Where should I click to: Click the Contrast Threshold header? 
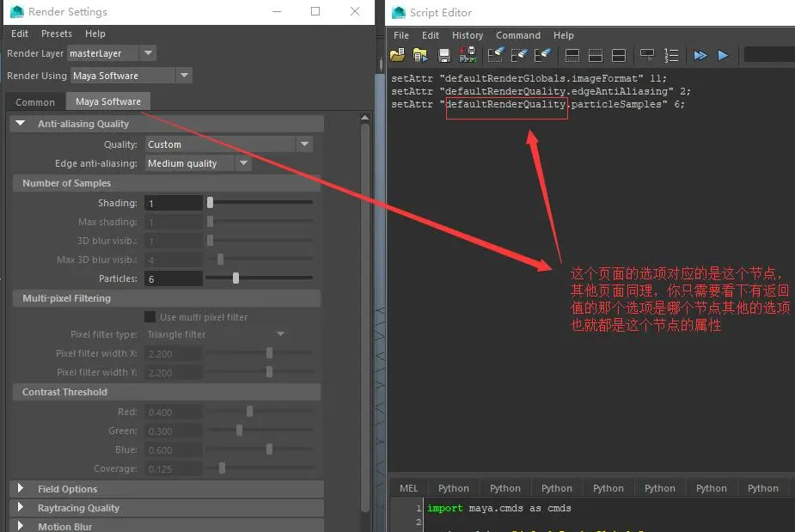tap(166, 392)
